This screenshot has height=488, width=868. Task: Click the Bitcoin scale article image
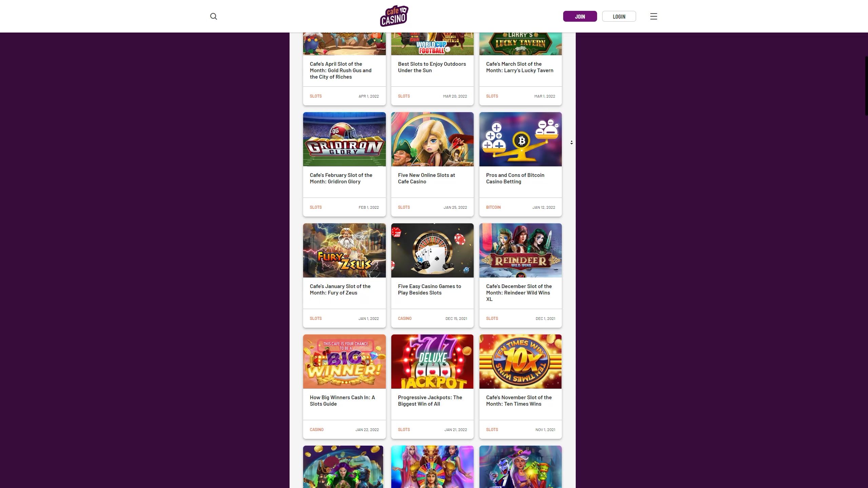[x=520, y=139]
